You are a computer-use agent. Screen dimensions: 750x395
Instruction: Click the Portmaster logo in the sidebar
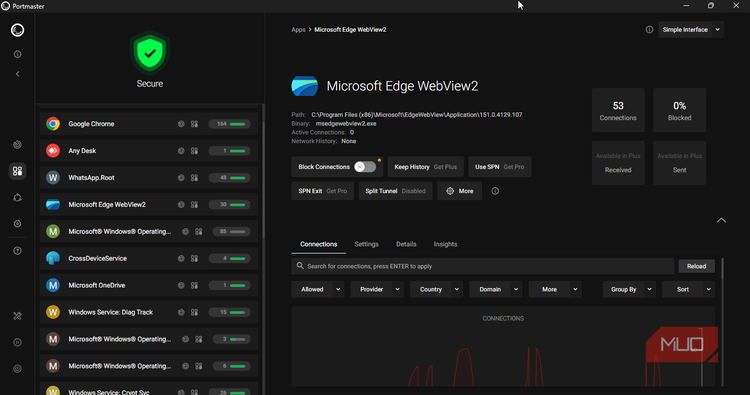point(18,30)
